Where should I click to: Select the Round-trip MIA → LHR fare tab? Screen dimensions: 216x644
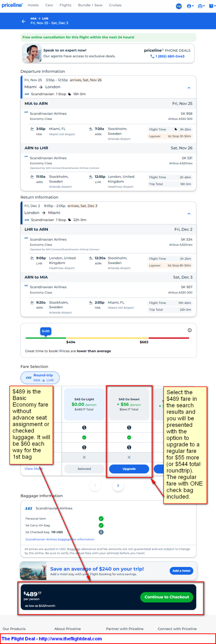[x=40, y=378]
